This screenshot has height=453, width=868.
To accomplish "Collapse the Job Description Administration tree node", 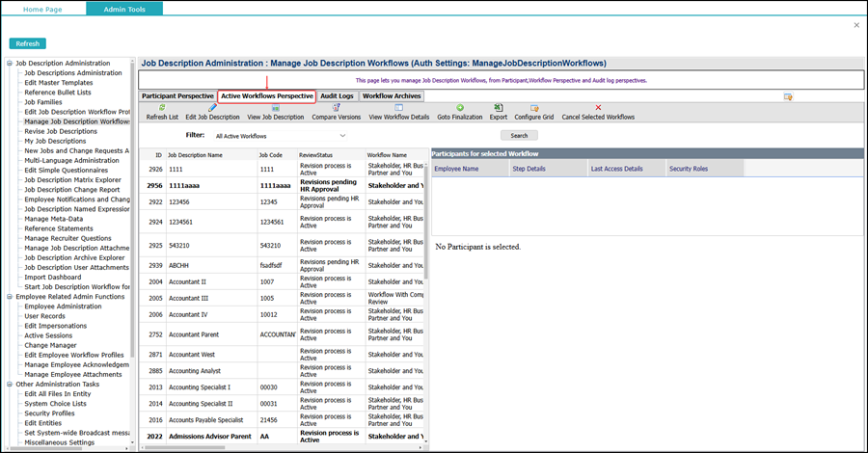I will coord(10,63).
